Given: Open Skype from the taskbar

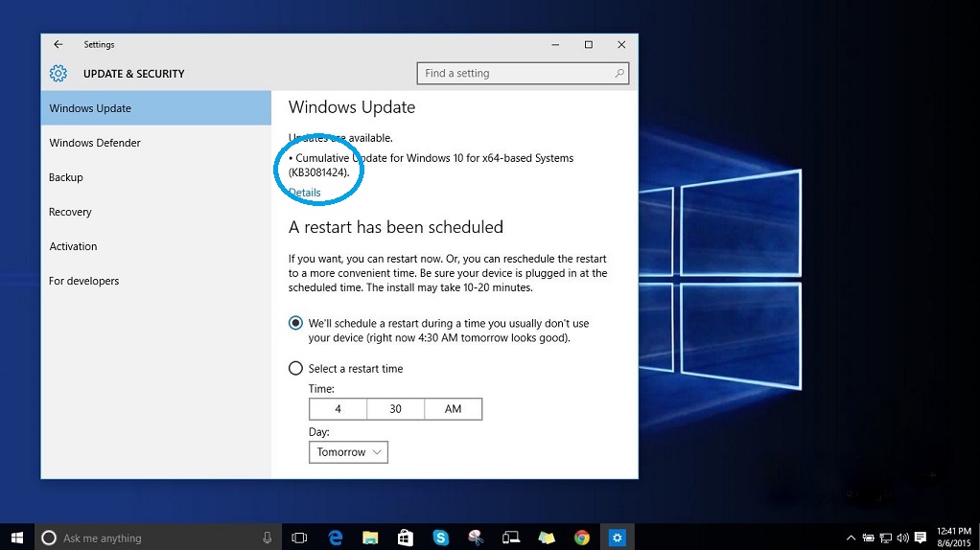Looking at the screenshot, I should pyautogui.click(x=441, y=538).
